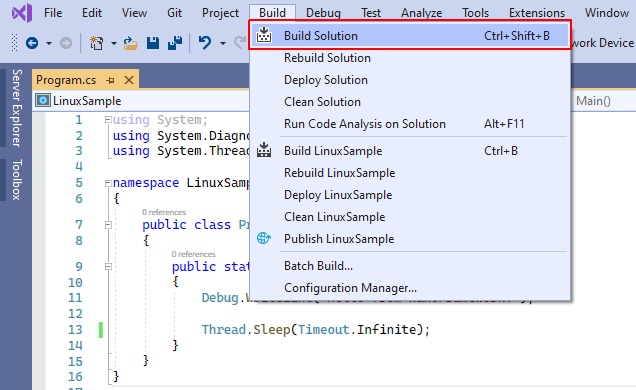Click the New Project toolbar icon
Image resolution: width=636 pixels, height=390 pixels.
(97, 43)
